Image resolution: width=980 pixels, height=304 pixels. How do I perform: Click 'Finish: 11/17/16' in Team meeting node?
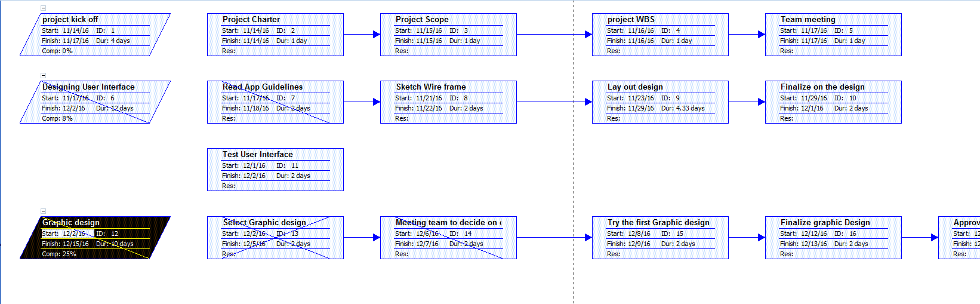(x=803, y=41)
